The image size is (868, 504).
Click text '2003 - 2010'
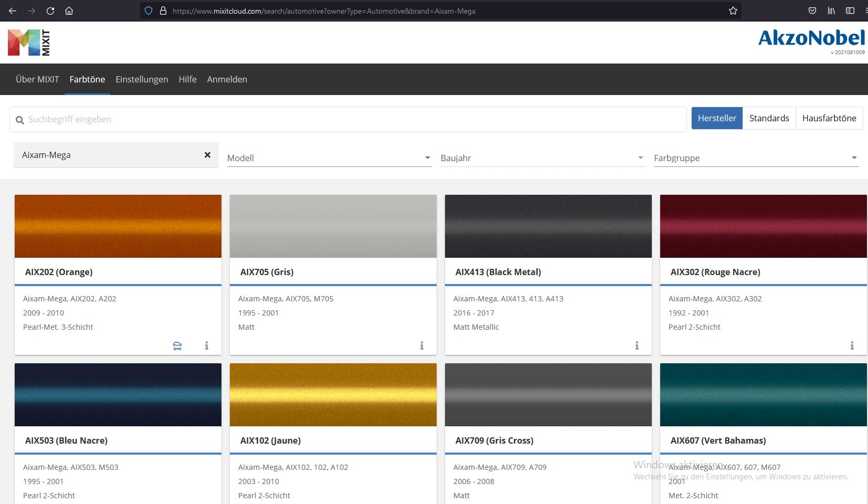[258, 481]
